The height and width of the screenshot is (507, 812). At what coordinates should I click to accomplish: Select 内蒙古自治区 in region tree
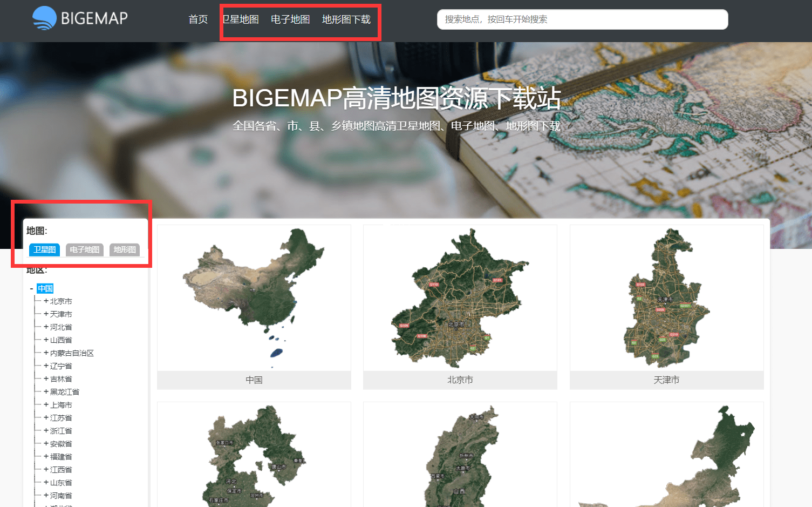[72, 353]
